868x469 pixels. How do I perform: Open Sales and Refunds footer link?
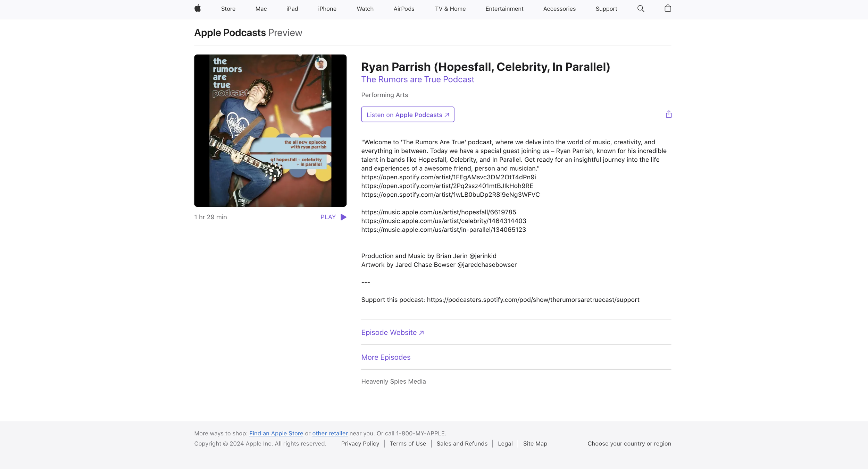coord(462,444)
